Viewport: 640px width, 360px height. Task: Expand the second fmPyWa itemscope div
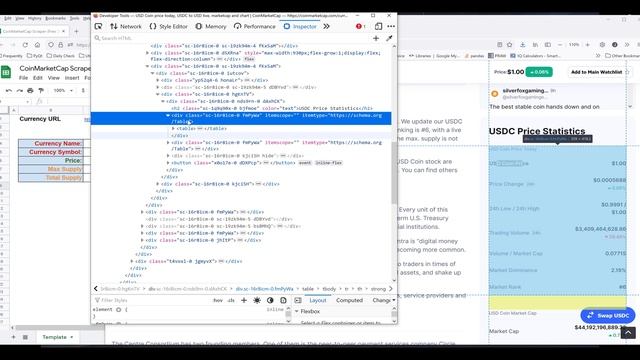(x=168, y=142)
